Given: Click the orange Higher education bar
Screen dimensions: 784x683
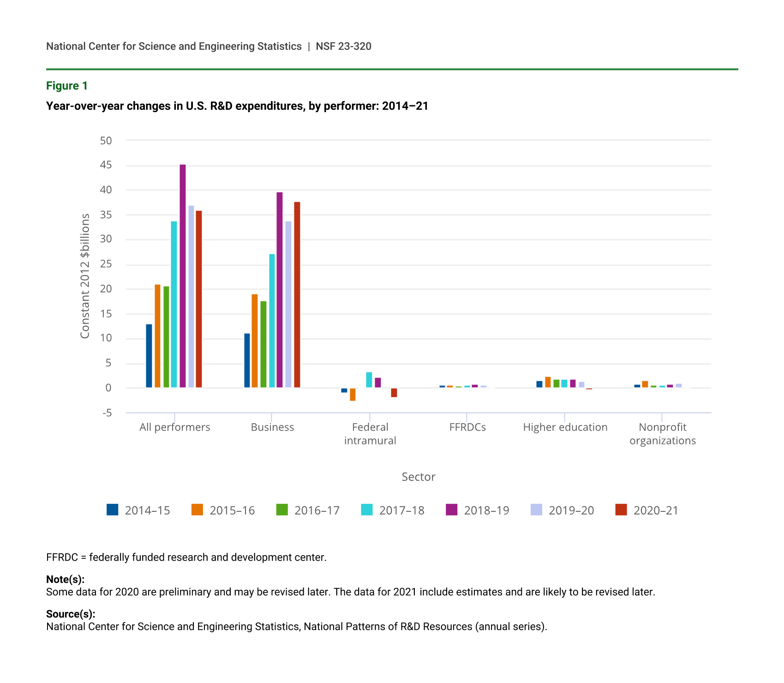Looking at the screenshot, I should tap(548, 382).
